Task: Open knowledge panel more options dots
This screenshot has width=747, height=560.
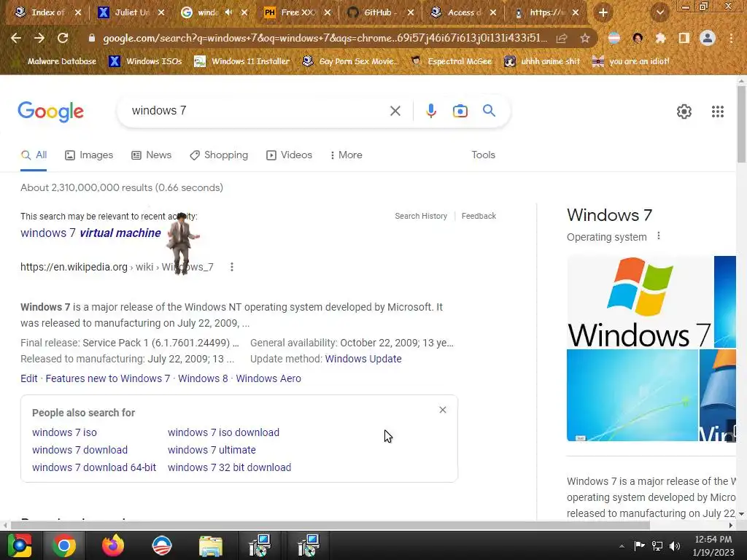Action: [659, 236]
